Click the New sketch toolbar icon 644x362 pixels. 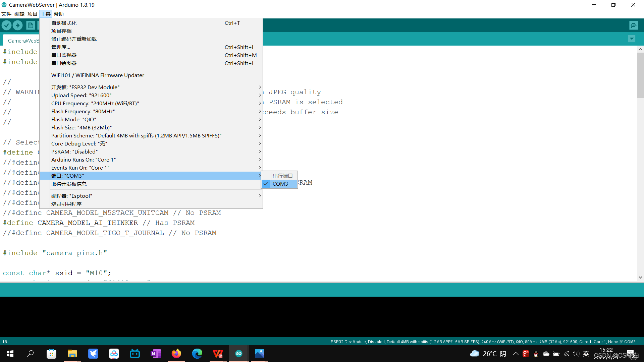(31, 25)
